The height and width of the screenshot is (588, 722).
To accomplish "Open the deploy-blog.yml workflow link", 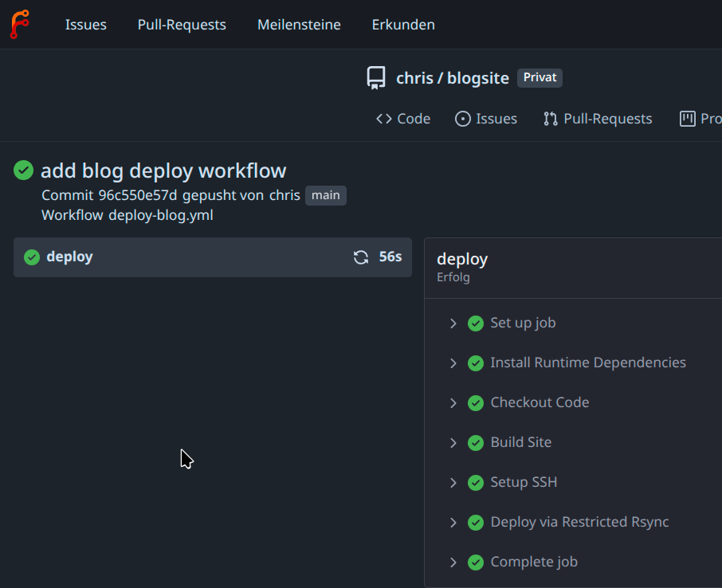I will 161,215.
